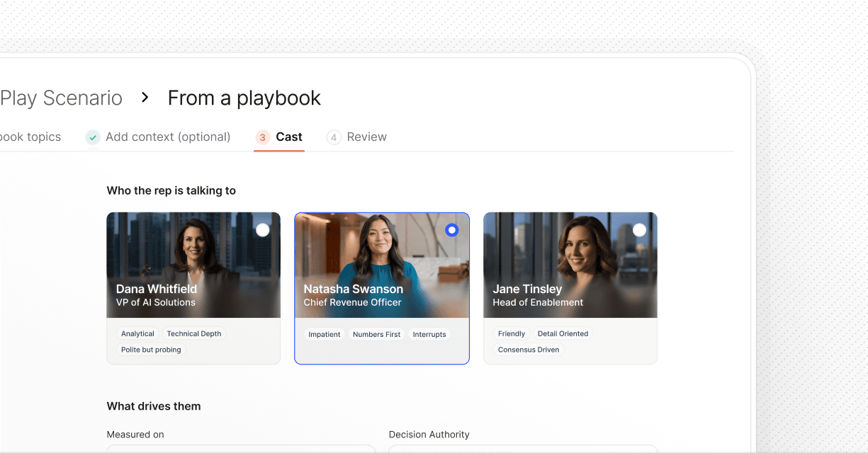Screen dimensions: 868x453
Task: Click the Who the rep is talking to heading
Action: (x=171, y=190)
